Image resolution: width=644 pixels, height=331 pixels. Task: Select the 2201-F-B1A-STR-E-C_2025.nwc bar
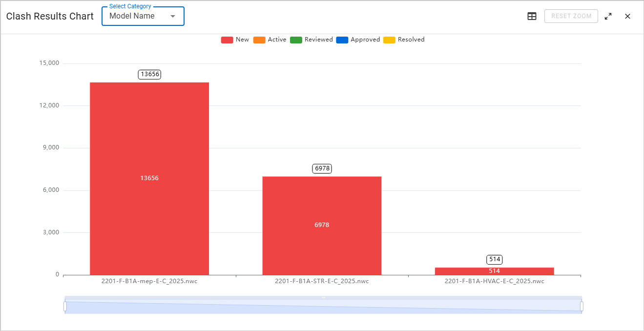pos(322,226)
